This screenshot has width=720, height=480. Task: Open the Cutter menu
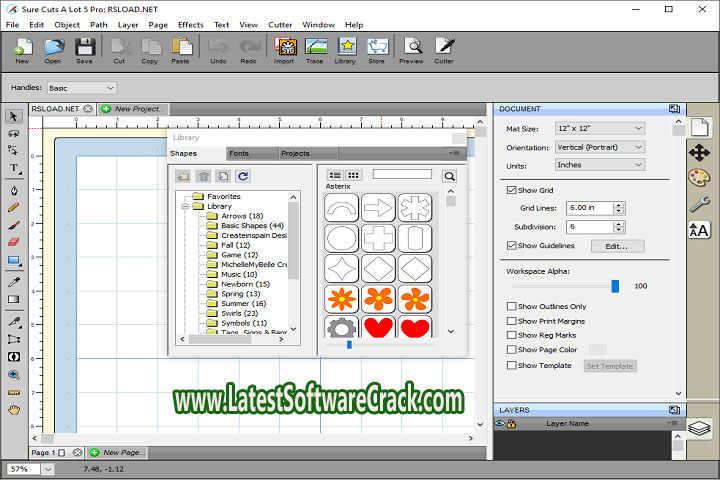tap(280, 25)
